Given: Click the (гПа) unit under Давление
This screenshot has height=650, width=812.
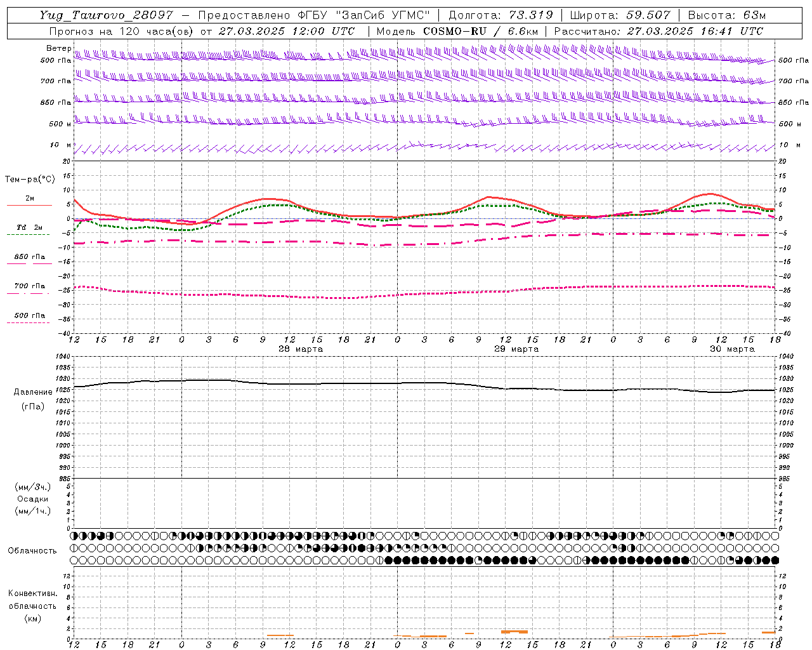Looking at the screenshot, I should pos(33,406).
